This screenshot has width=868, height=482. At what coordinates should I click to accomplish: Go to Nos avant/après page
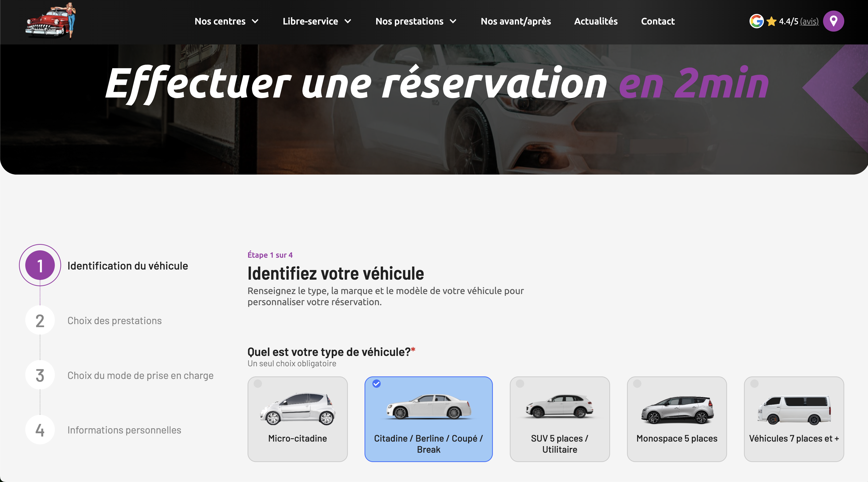coord(516,21)
